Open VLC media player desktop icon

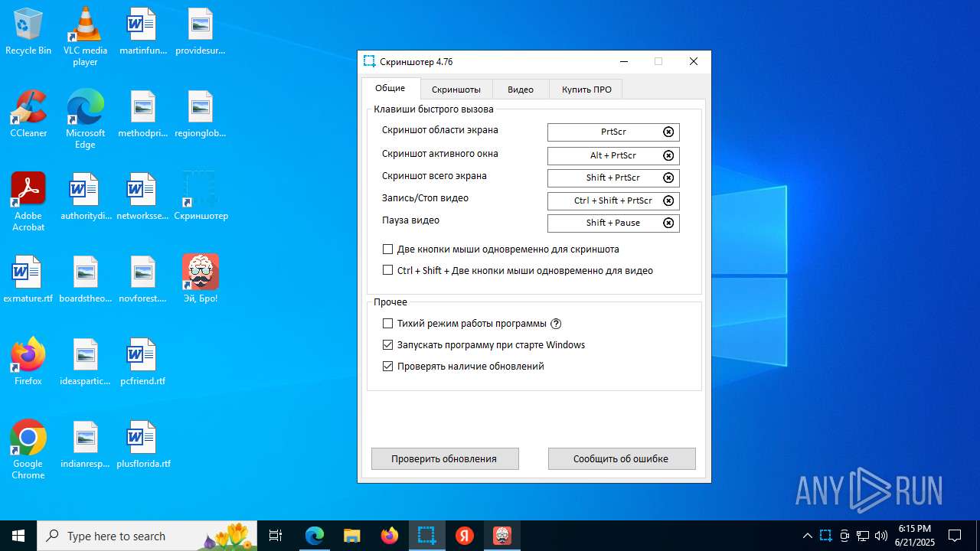pos(85,36)
